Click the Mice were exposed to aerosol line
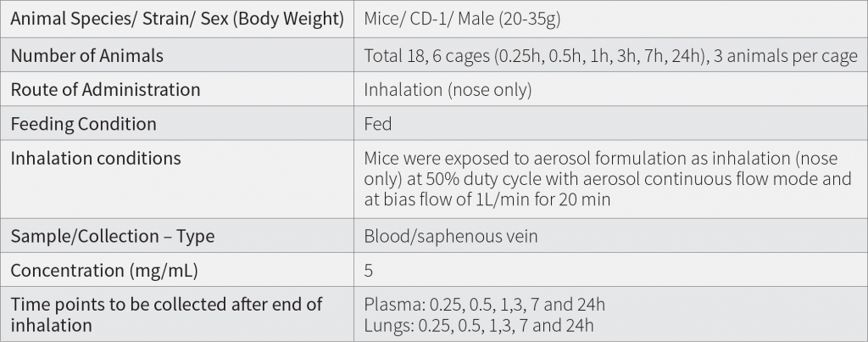Viewport: 868px width, 342px height. (x=601, y=159)
